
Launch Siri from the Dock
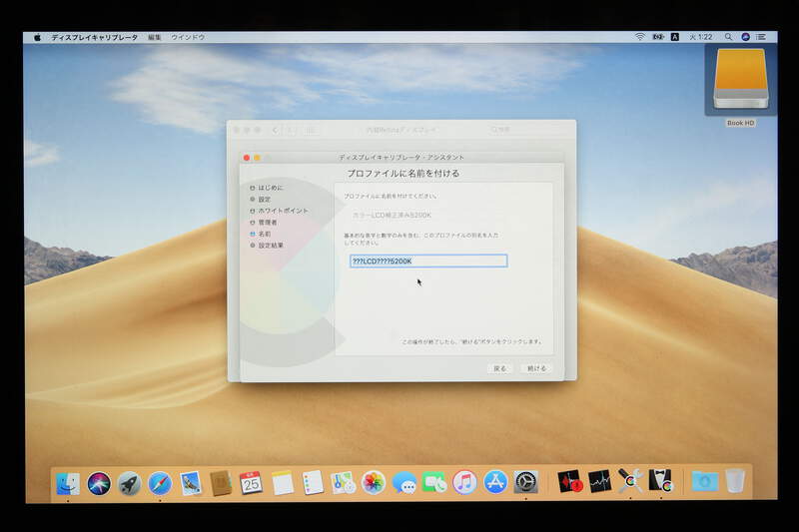point(99,483)
